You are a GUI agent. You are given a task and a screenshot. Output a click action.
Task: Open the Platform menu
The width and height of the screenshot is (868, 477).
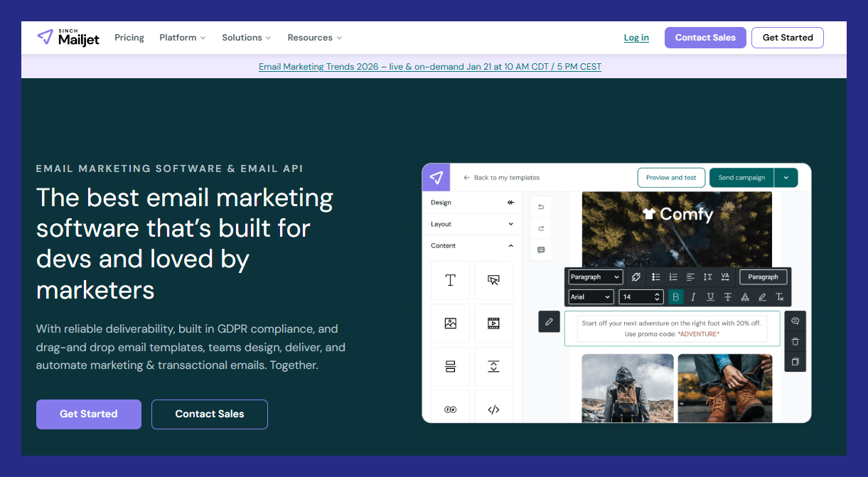[x=182, y=38]
